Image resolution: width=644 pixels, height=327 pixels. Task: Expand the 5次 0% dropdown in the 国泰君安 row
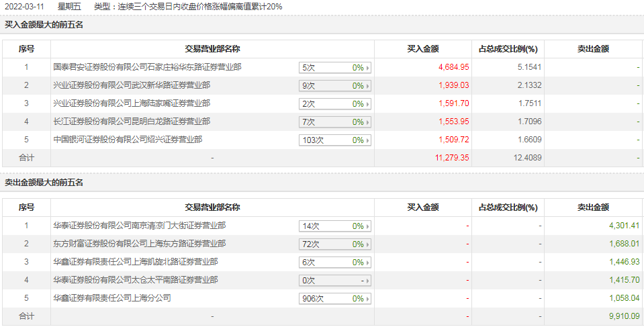(x=334, y=68)
